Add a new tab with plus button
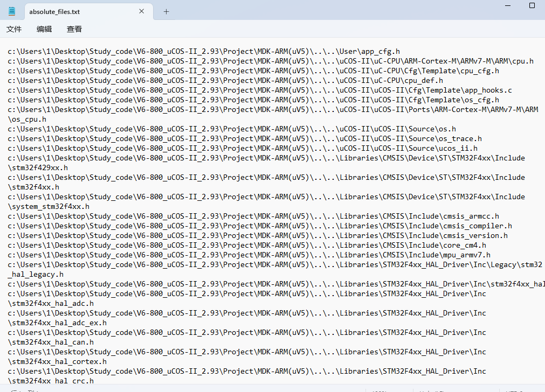This screenshot has width=545, height=392. (x=166, y=12)
